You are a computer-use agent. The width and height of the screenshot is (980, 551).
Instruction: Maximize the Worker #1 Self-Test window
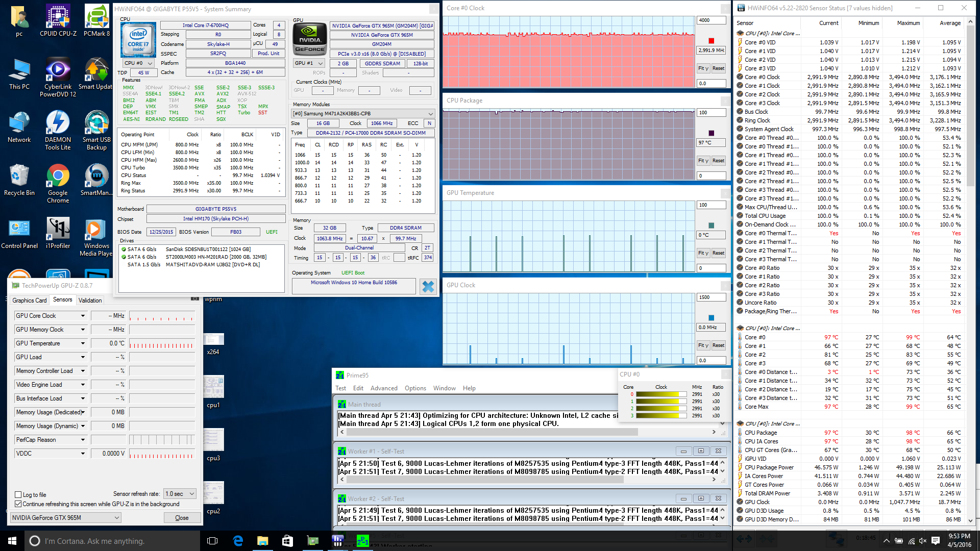click(x=701, y=451)
